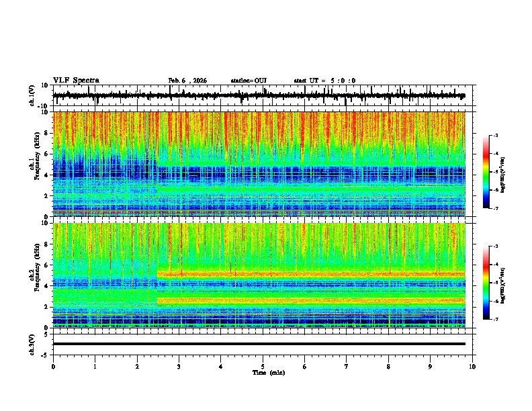Click the time axis tick label "6"

tap(305, 367)
